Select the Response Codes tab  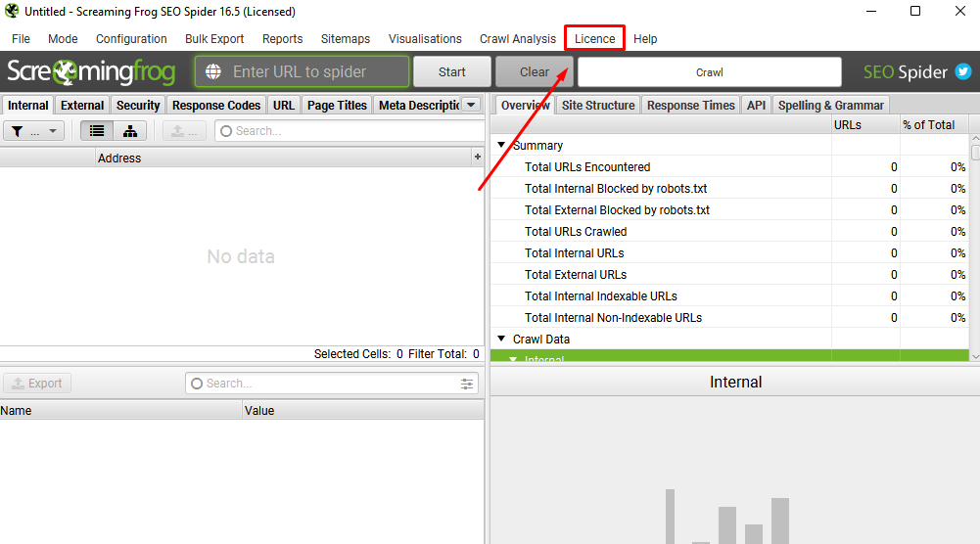click(216, 105)
